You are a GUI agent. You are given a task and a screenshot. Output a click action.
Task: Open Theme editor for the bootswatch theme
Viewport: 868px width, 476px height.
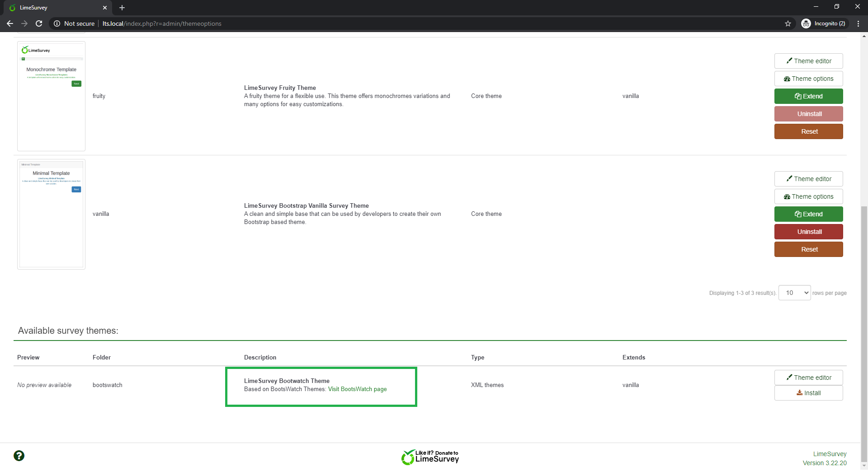(808, 378)
